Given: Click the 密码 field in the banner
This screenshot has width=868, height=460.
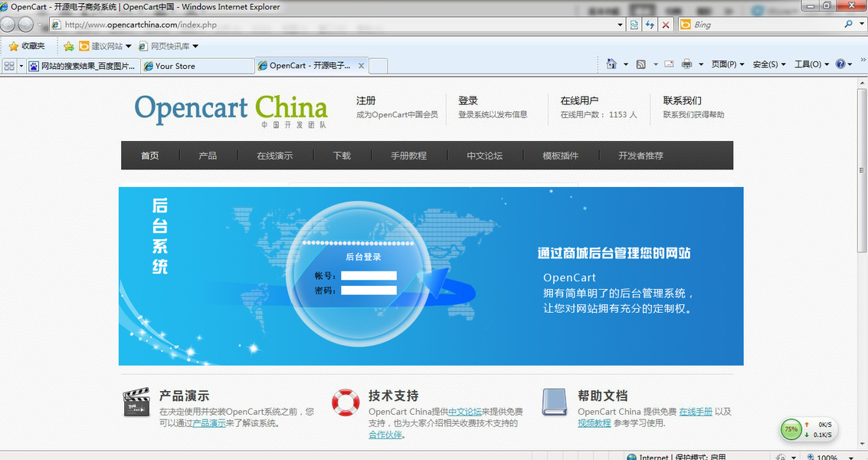Looking at the screenshot, I should (x=368, y=291).
